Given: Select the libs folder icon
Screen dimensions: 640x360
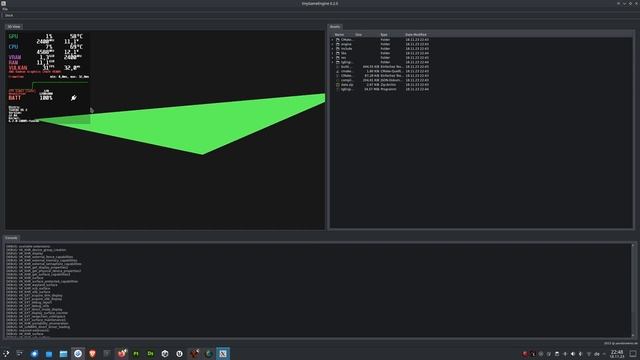Looking at the screenshot, I should coord(338,53).
